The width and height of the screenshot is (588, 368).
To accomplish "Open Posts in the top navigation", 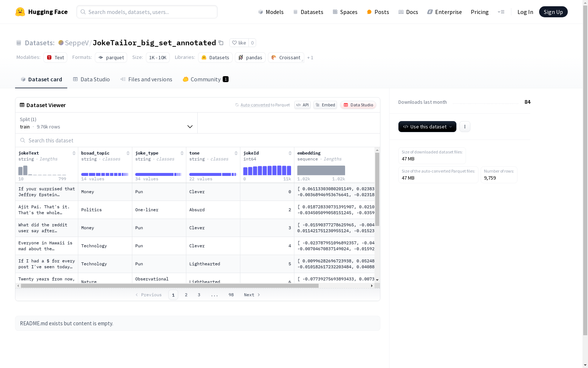I will 378,12.
